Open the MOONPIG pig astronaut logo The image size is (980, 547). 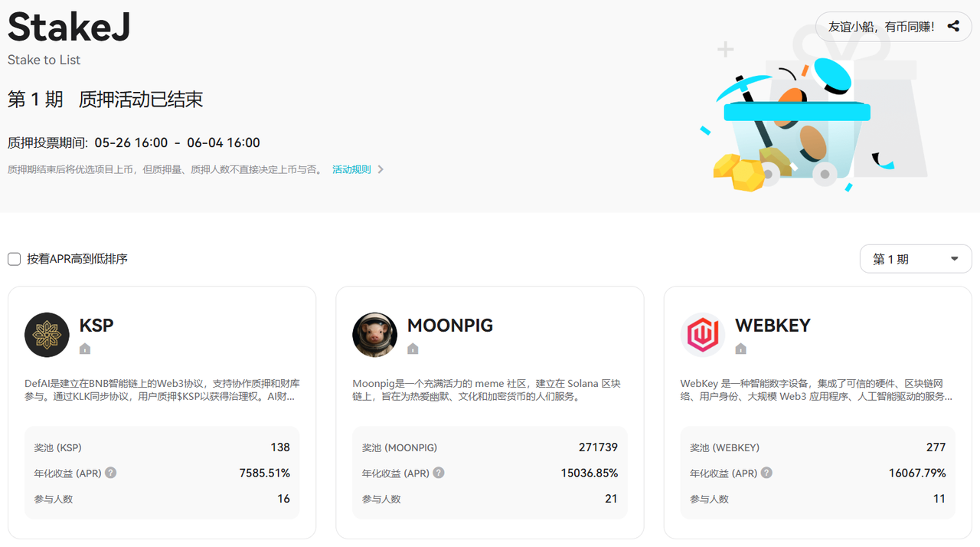[x=374, y=335]
